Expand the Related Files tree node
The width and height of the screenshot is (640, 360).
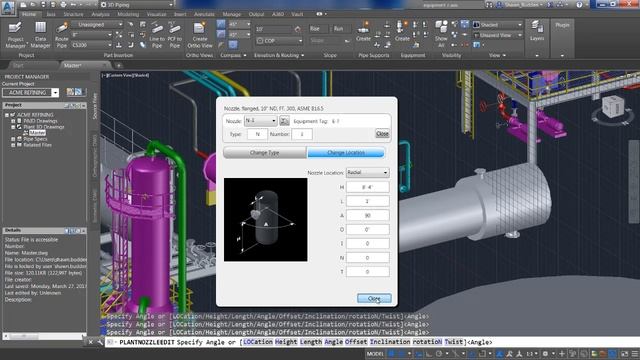13,145
